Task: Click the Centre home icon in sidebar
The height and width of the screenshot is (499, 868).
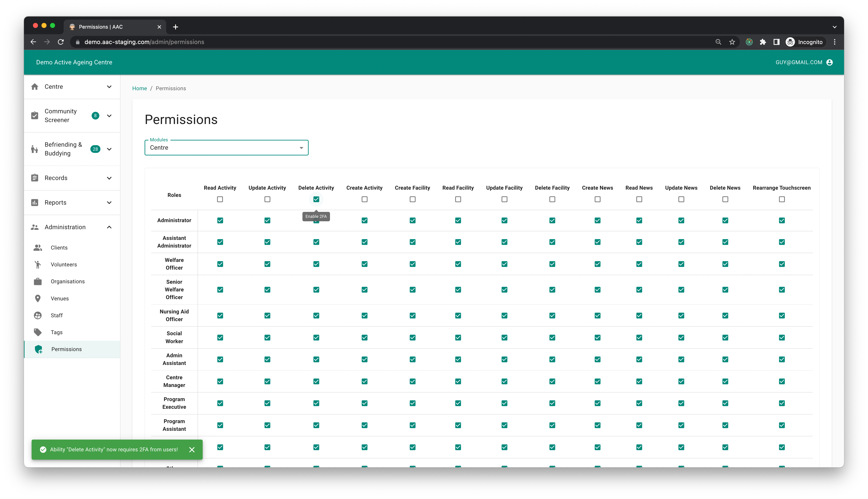Action: [x=35, y=87]
